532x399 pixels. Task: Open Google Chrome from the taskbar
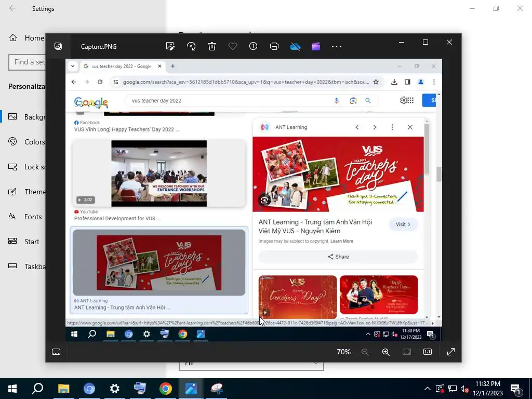click(x=166, y=389)
